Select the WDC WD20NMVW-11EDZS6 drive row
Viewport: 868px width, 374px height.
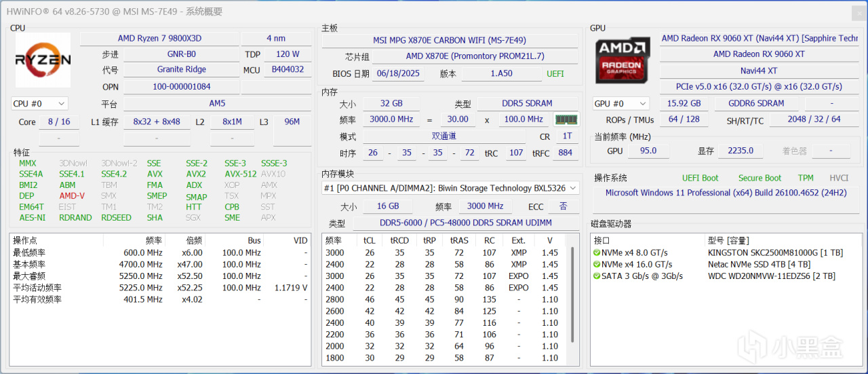pos(726,276)
